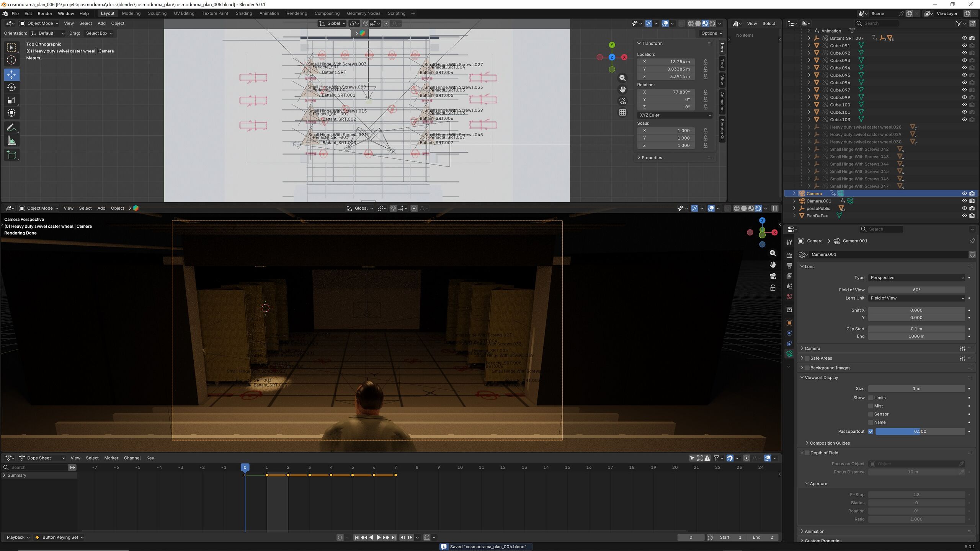Open the Render menu
The width and height of the screenshot is (980, 551).
point(45,13)
